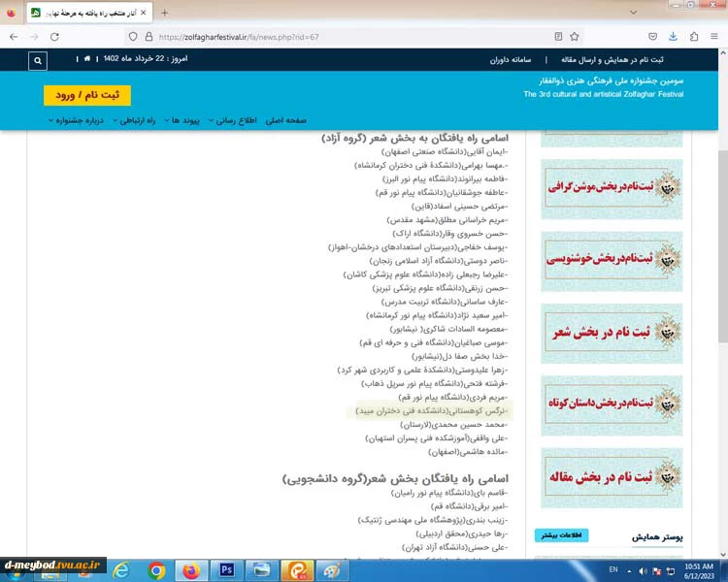Expand راه ارتباطی dropdown menu
The width and height of the screenshot is (728, 582).
tap(134, 120)
